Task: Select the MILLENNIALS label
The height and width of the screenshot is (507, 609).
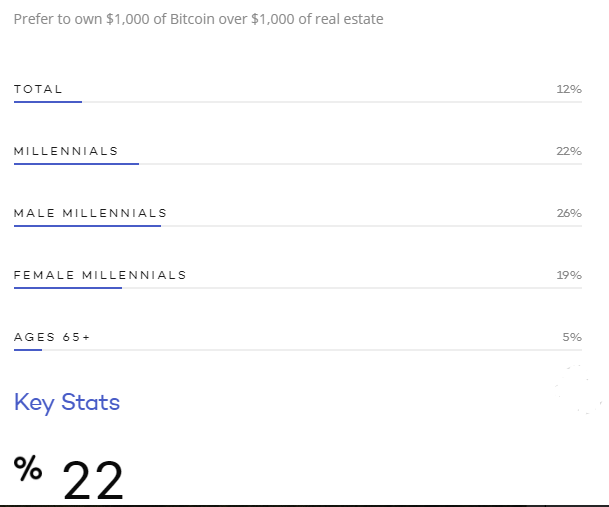Action: coord(66,151)
